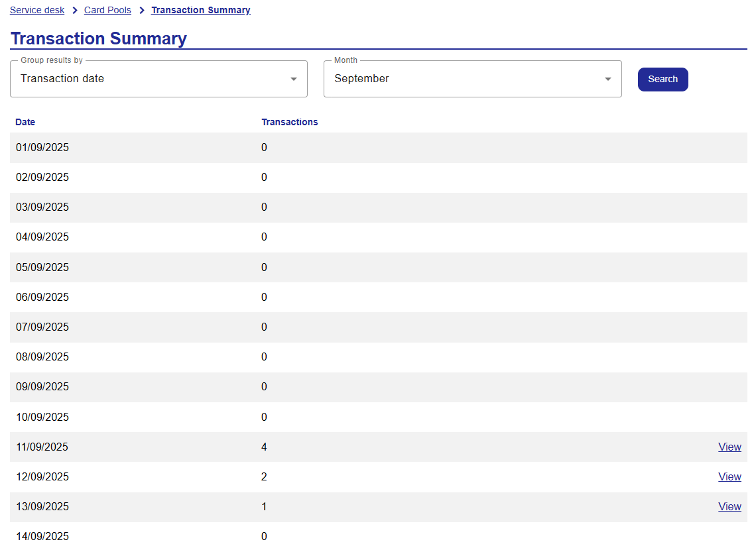Click the Date column header
This screenshot has height=552, width=756.
tap(25, 123)
